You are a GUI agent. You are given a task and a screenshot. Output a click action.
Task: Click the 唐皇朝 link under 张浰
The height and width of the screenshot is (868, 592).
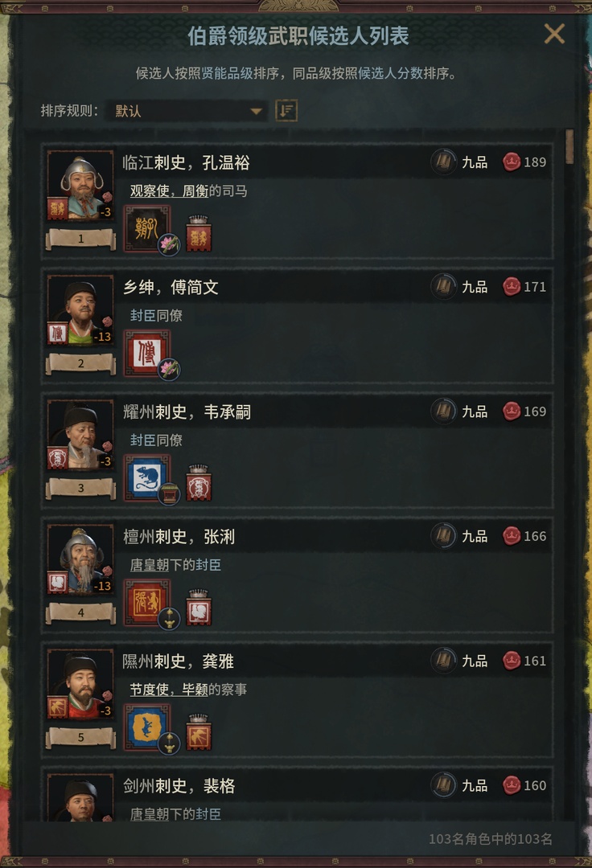(149, 565)
